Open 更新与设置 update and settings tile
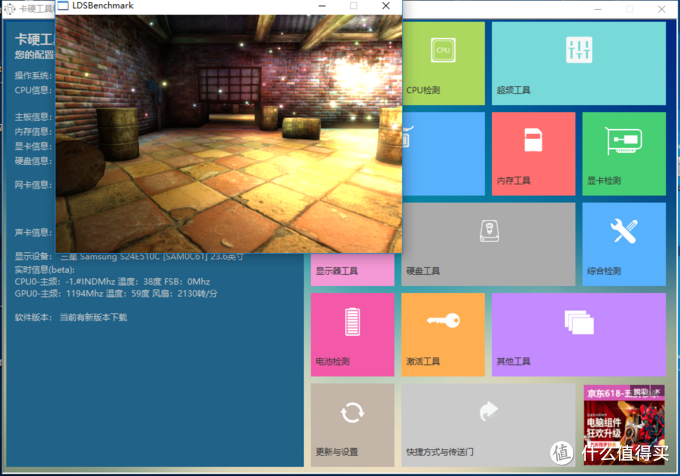The image size is (680, 476). tap(352, 424)
